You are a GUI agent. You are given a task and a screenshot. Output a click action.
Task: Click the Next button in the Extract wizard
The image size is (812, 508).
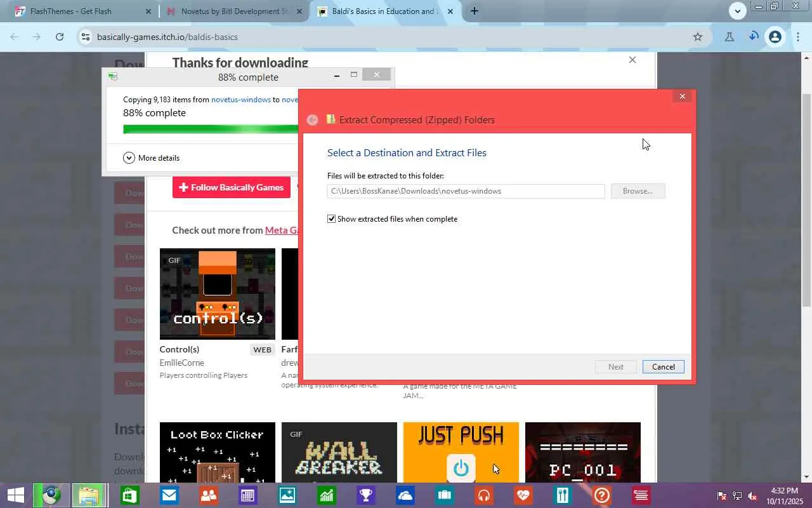[x=615, y=367]
